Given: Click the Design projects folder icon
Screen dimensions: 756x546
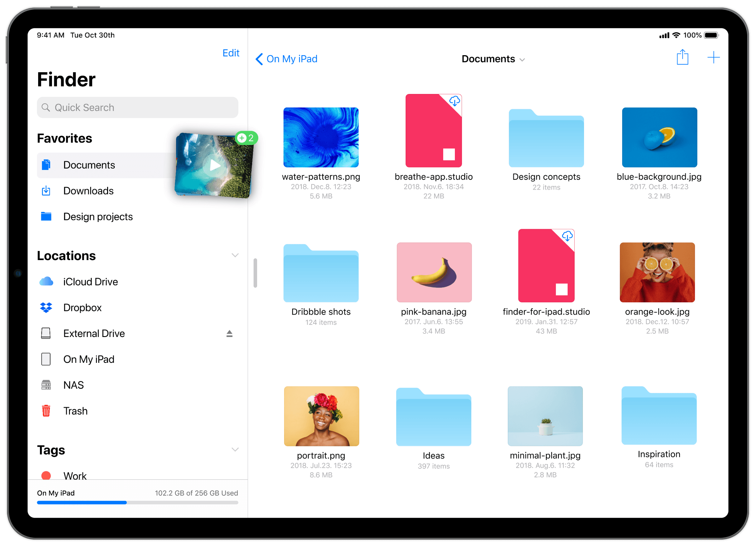Looking at the screenshot, I should 46,216.
